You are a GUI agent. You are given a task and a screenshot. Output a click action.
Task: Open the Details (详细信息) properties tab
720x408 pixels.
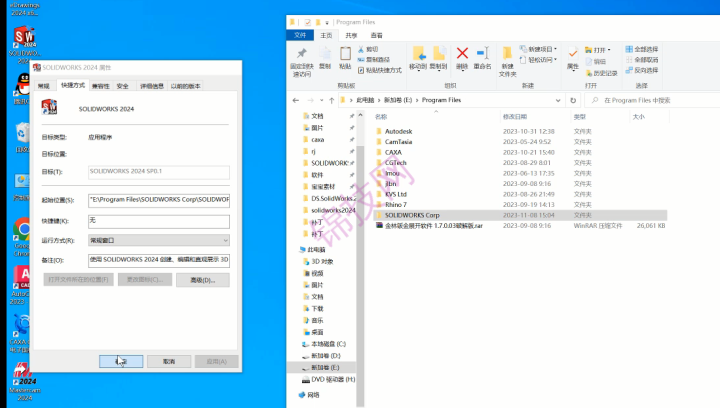(152, 86)
